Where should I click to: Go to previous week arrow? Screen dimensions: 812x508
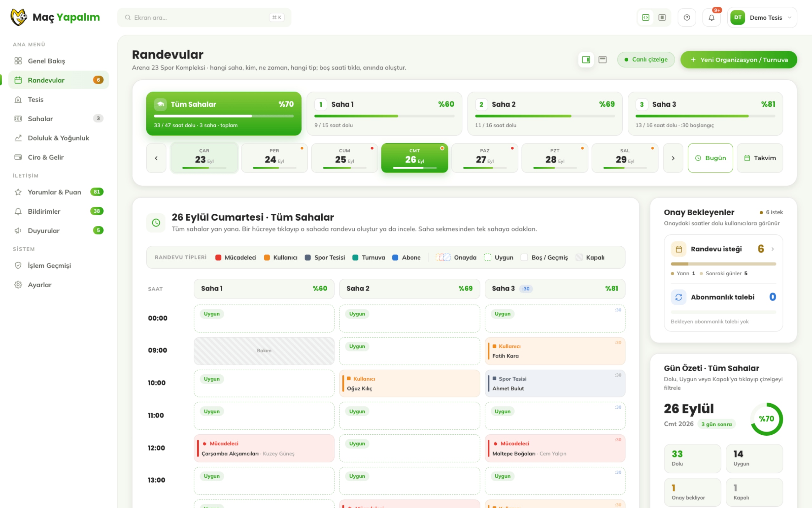pos(156,158)
